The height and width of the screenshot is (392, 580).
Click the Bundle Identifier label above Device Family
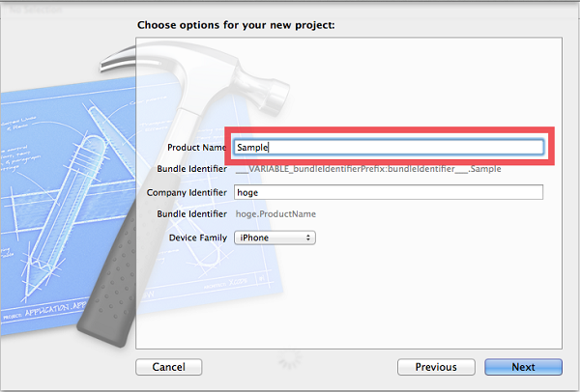point(192,214)
